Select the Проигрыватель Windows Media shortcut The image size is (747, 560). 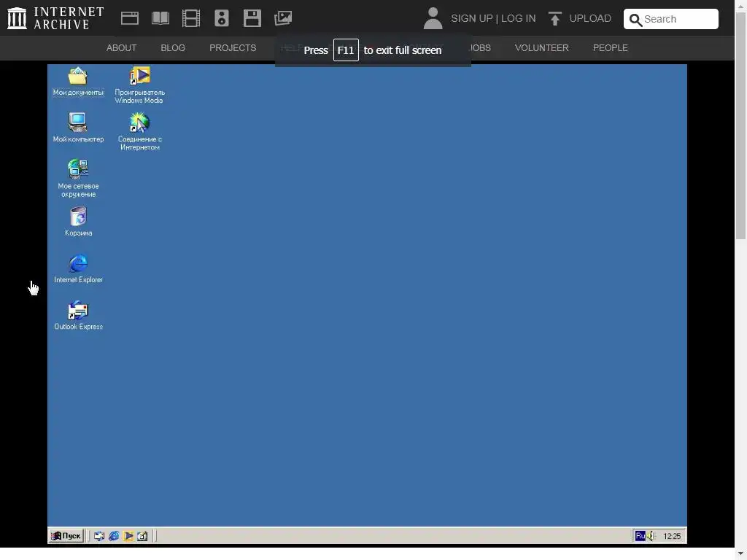[x=139, y=85]
